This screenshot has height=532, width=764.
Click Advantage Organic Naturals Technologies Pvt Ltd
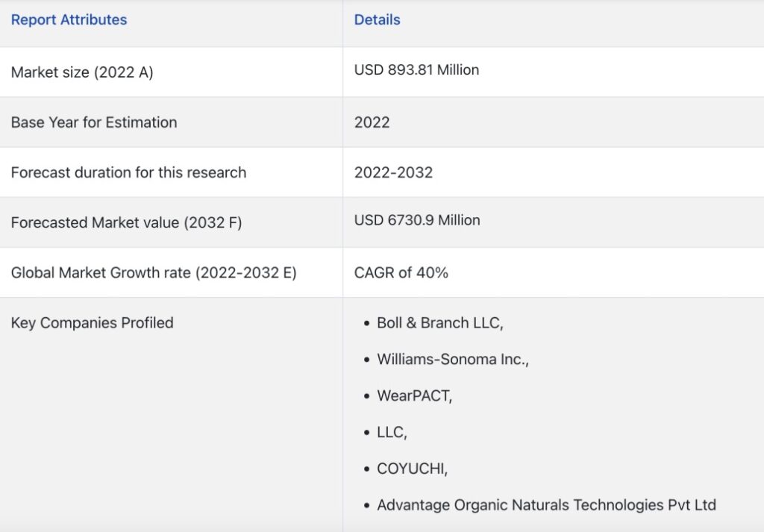pyautogui.click(x=546, y=505)
